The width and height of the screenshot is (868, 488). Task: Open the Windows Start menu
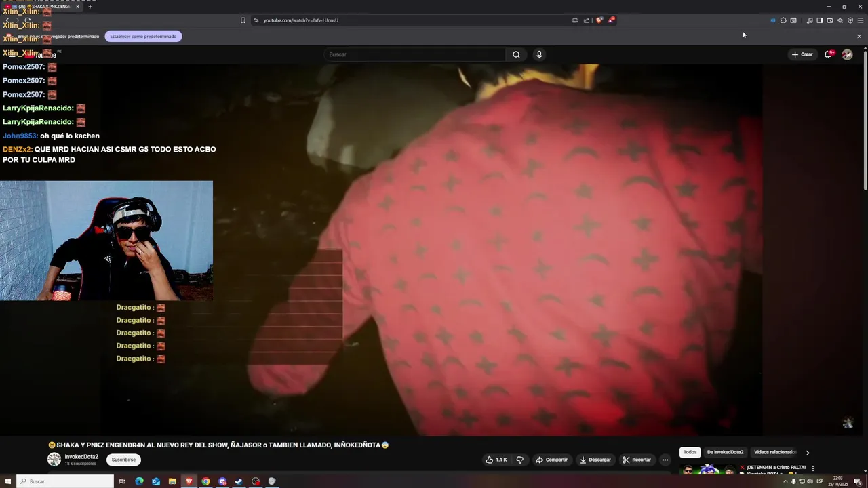tap(7, 481)
